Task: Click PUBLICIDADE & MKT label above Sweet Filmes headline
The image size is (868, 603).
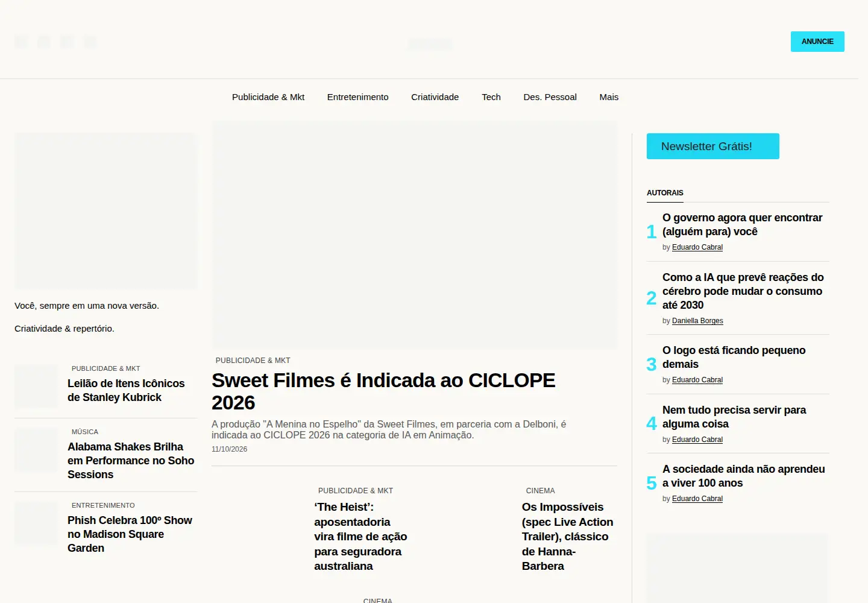Action: (253, 361)
